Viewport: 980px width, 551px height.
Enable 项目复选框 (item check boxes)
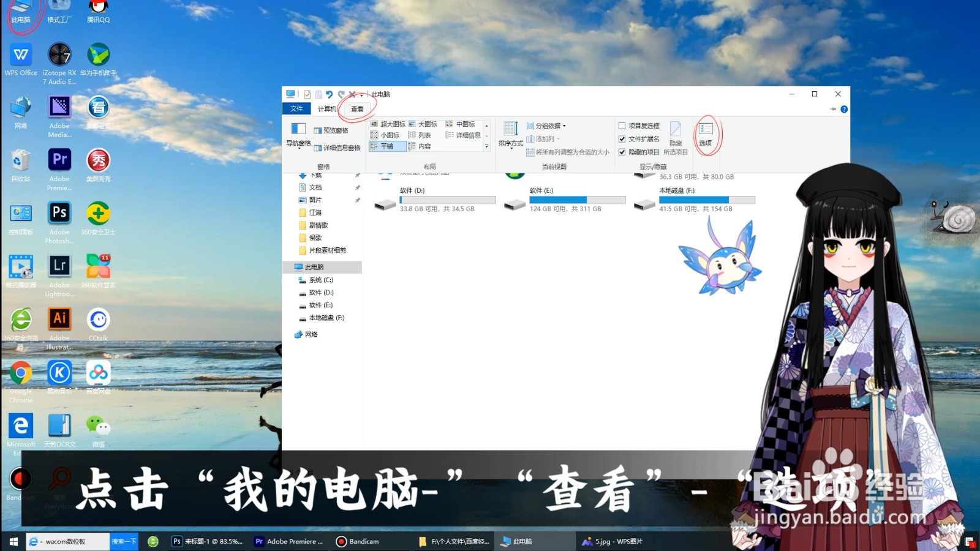pyautogui.click(x=622, y=126)
